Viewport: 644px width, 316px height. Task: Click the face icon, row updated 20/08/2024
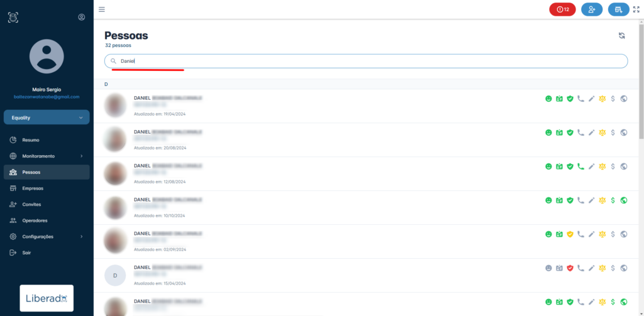pyautogui.click(x=548, y=133)
